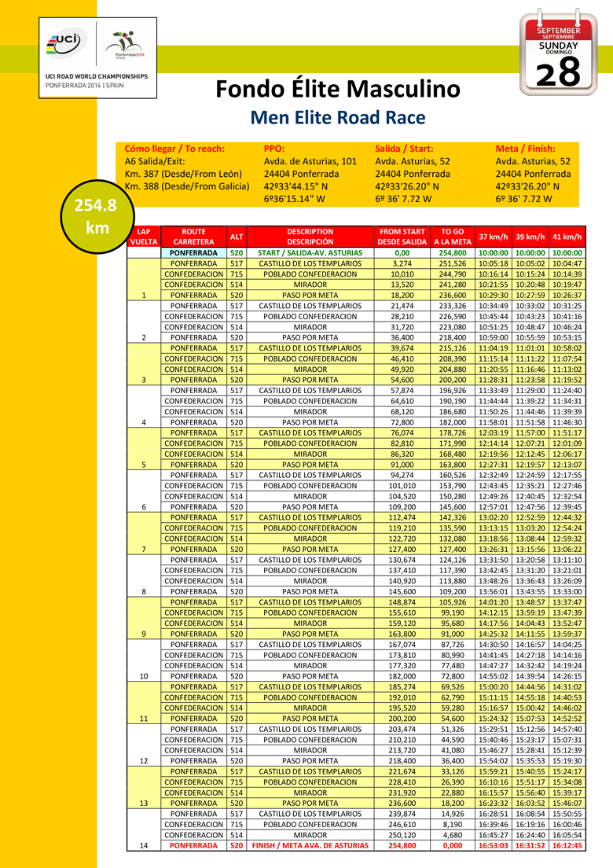Click the from-start distance '10,010'
Image resolution: width=613 pixels, height=868 pixels.
402,274
